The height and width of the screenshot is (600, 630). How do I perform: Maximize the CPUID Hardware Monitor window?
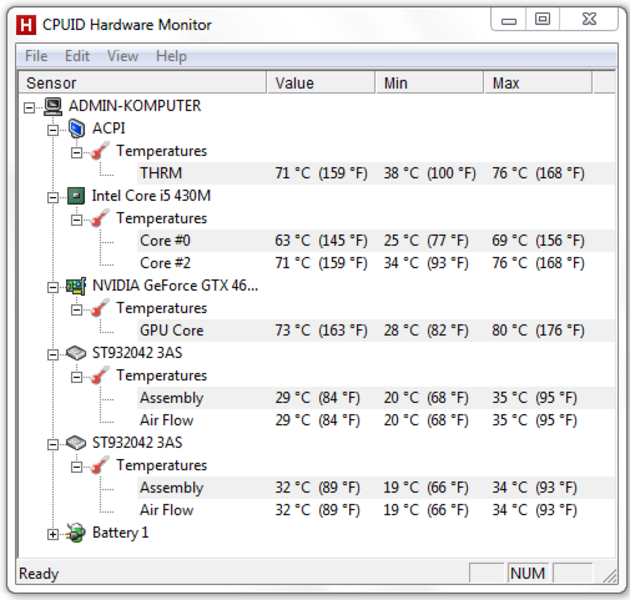coord(542,20)
